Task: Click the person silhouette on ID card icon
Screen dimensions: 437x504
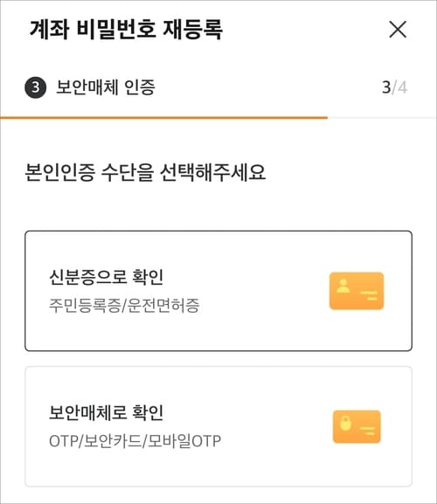Action: [343, 287]
